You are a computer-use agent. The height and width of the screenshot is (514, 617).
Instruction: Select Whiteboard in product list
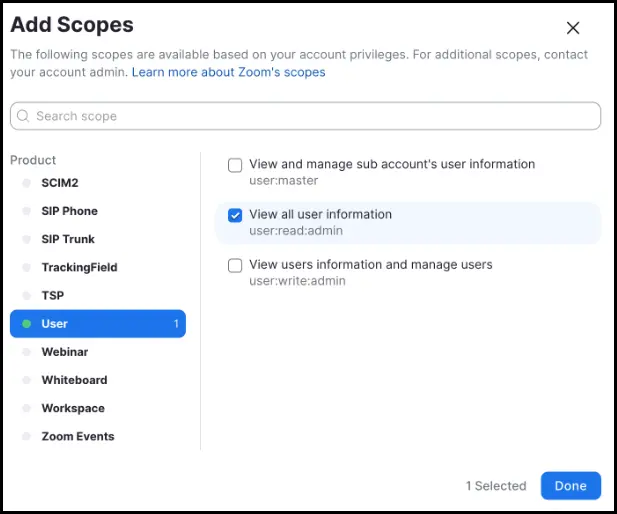tap(74, 380)
